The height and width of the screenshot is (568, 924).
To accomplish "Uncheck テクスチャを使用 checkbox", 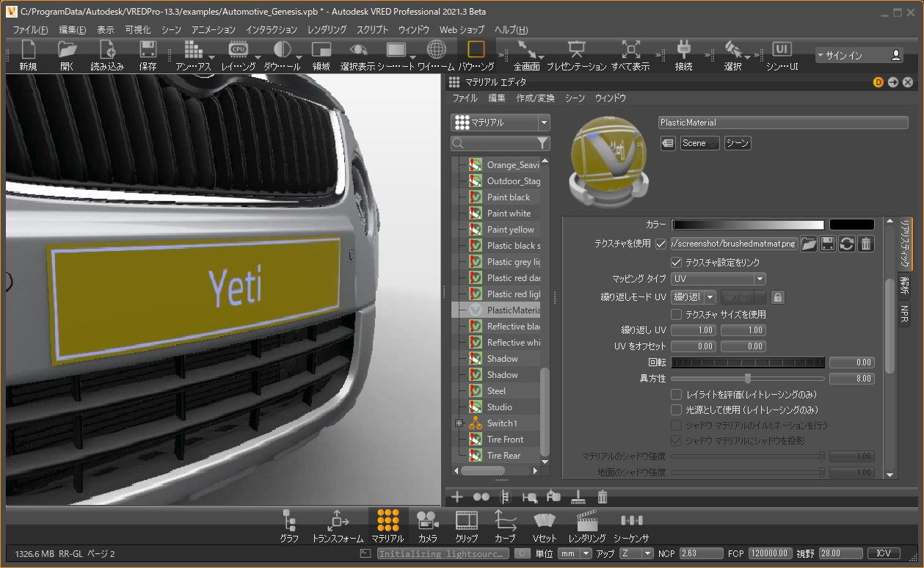I will coord(661,244).
